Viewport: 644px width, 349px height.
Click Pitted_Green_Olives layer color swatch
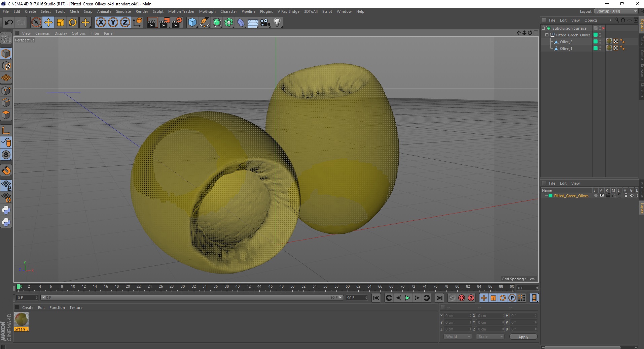(550, 196)
